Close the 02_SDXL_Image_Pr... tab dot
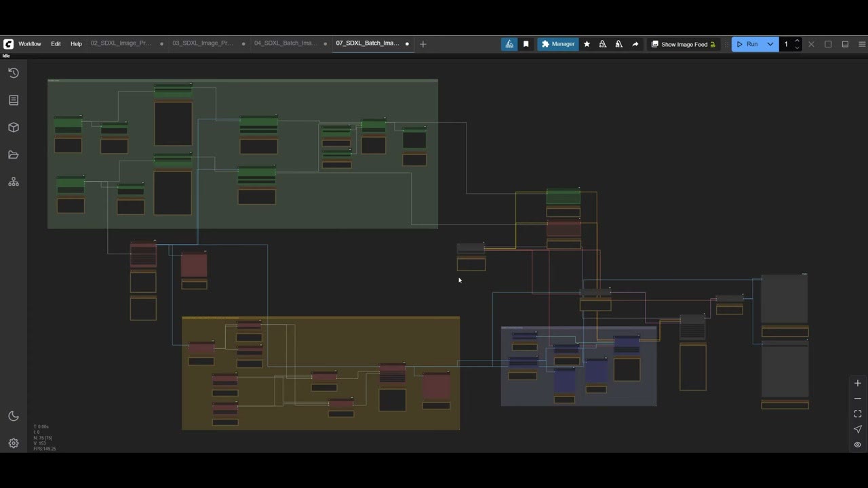Viewport: 868px width, 488px height. tap(161, 44)
